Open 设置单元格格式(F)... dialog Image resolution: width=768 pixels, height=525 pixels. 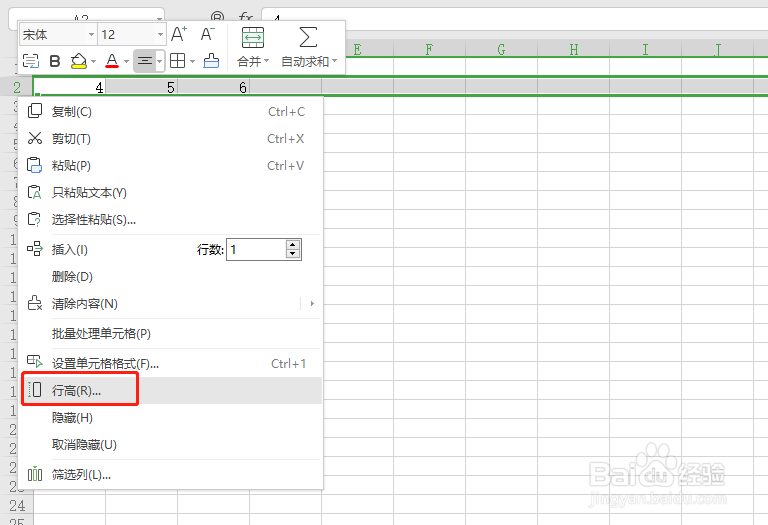click(x=170, y=363)
